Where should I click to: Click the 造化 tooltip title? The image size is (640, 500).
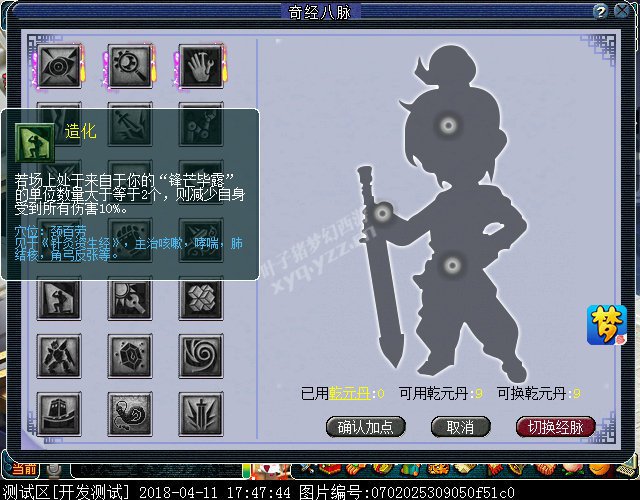click(x=80, y=131)
